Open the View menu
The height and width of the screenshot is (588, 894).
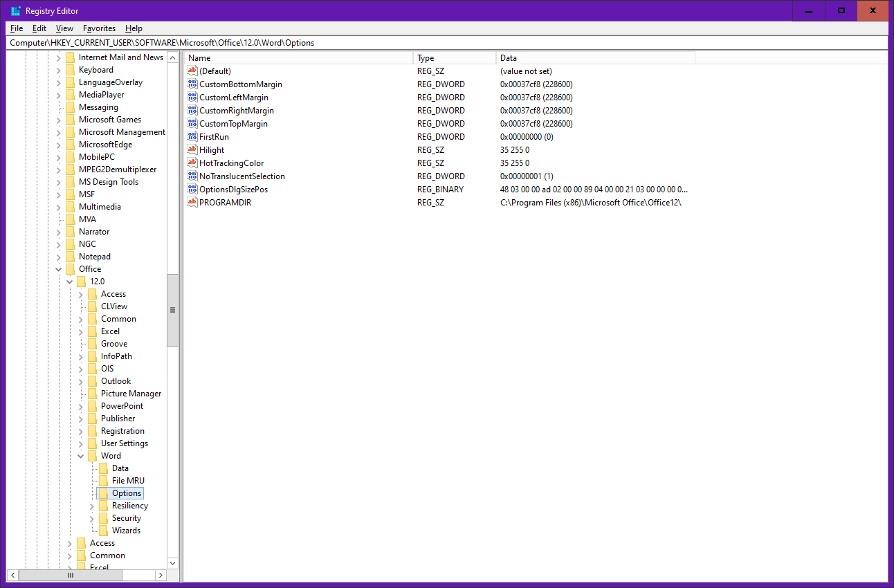click(x=64, y=28)
